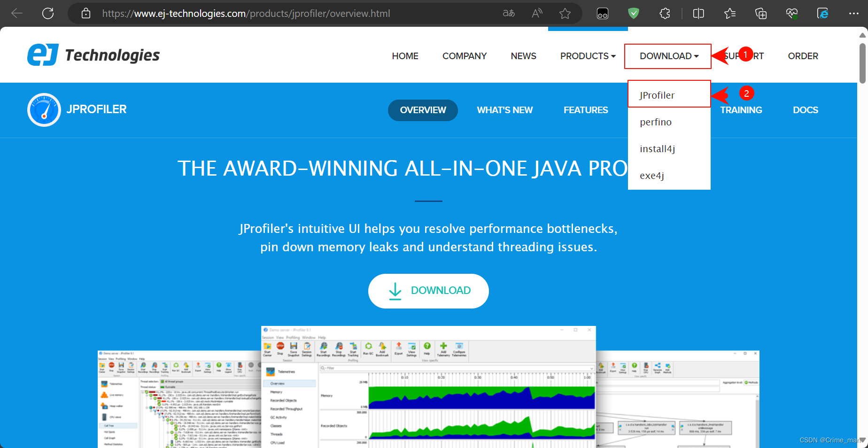Choose perfino from the download menu
Viewport: 868px width, 448px height.
[669, 122]
